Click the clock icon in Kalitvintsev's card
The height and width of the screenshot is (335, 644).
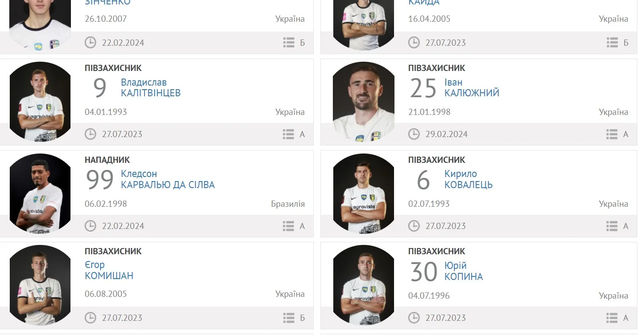point(90,134)
